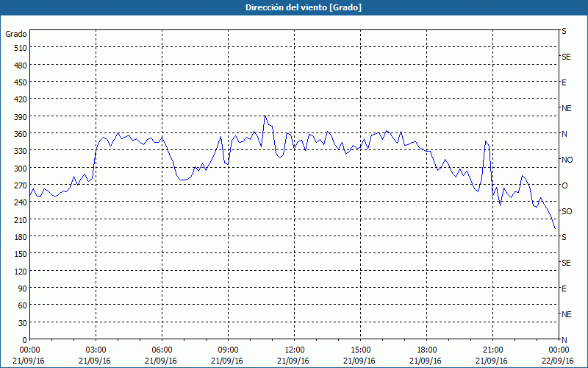Select the "SE" compass label level with 120
Viewport: 588px width, 368px height.
566,263
